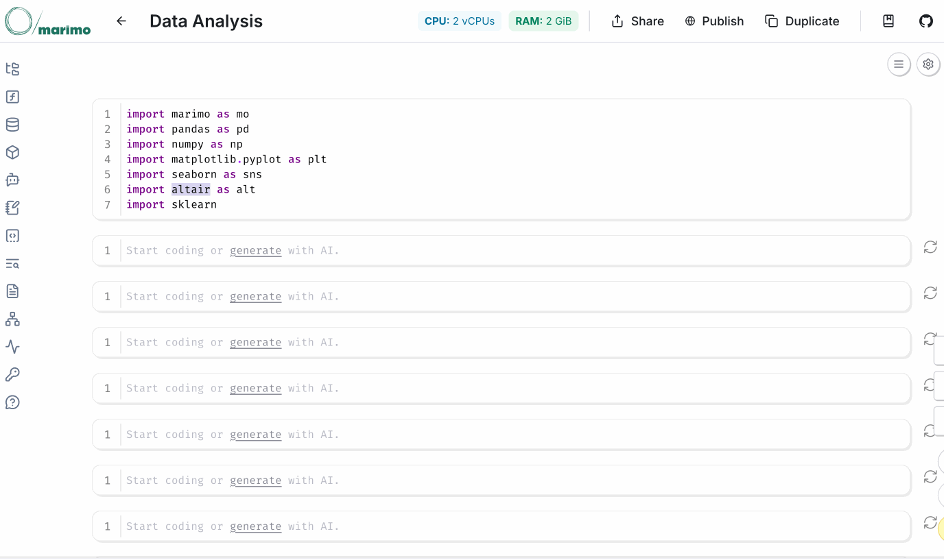Viewport: 944px width, 560px height.
Task: Open the GitHub repository icon
Action: 926,21
